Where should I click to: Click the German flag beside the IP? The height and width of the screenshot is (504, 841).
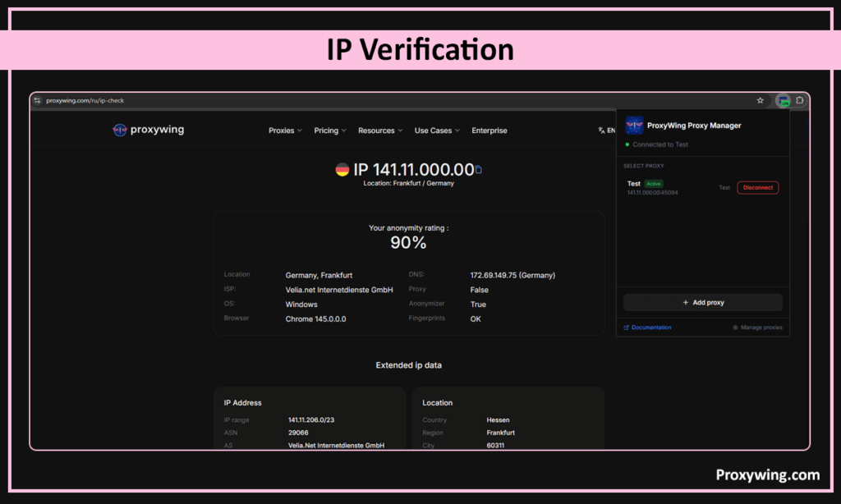click(x=342, y=170)
